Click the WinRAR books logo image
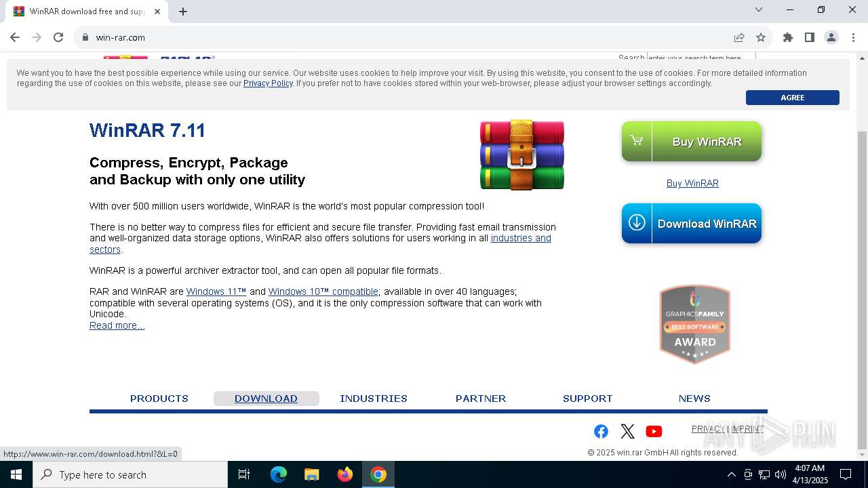The image size is (868, 488). [522, 155]
